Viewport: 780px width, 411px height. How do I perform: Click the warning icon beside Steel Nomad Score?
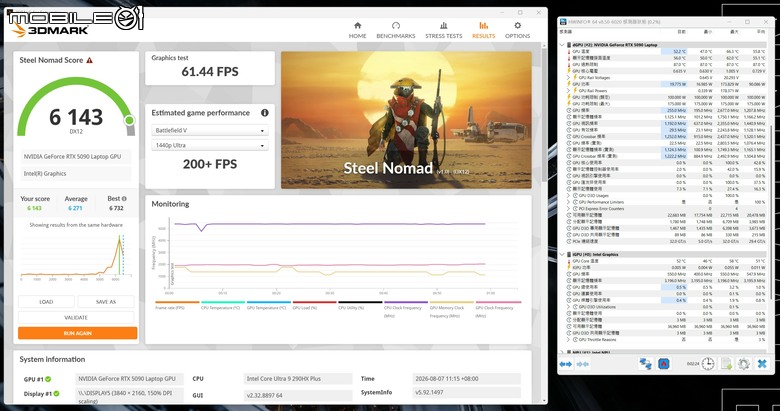click(x=90, y=60)
